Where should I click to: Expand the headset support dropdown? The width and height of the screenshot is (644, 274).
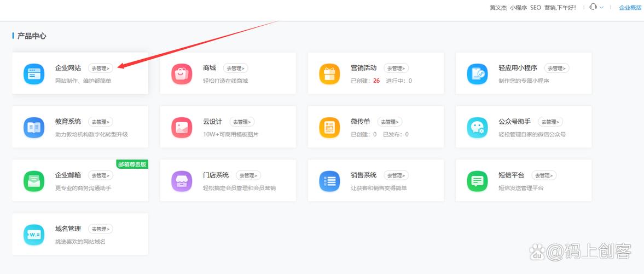(x=596, y=7)
